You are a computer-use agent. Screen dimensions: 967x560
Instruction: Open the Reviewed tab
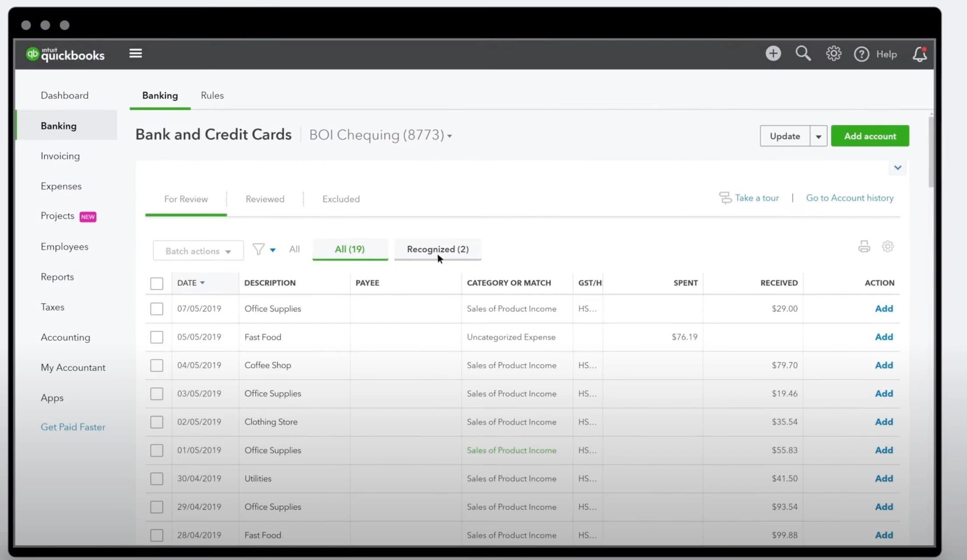[265, 199]
